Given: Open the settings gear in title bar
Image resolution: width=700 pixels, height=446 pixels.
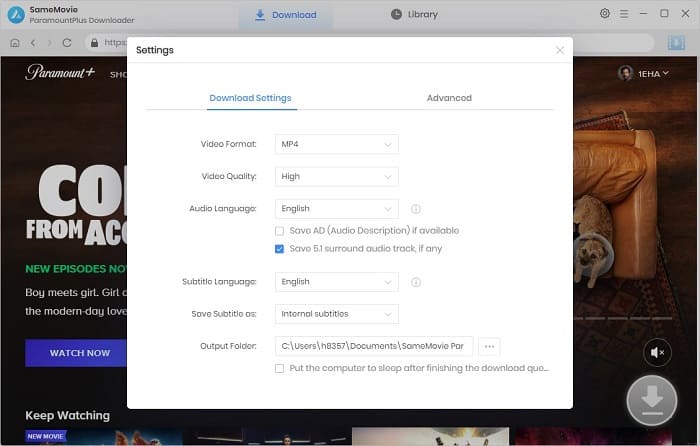Looking at the screenshot, I should tap(604, 13).
